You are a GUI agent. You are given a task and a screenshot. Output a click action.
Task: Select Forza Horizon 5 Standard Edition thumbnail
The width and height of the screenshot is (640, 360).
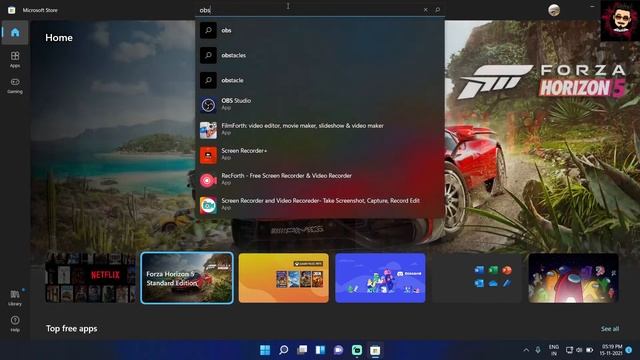[x=187, y=278]
